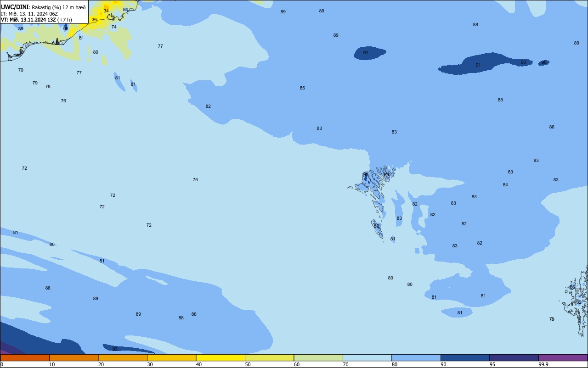Image resolution: width=588 pixels, height=368 pixels.
Task: Click the humidity value 36 in the yellow area
Action: point(94,20)
